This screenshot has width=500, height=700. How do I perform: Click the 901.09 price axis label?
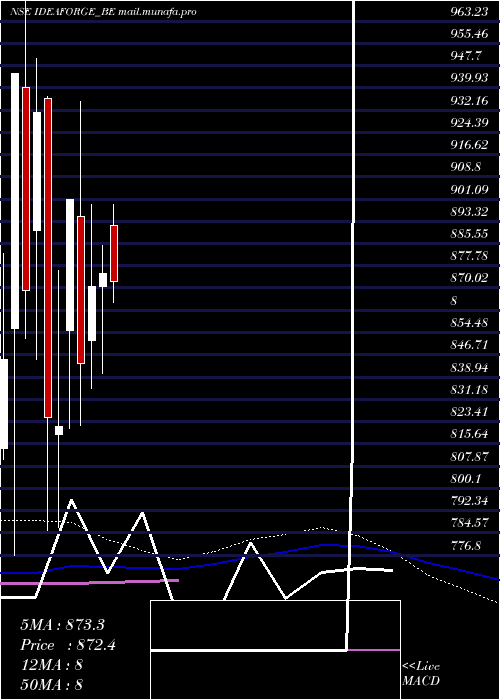point(469,190)
